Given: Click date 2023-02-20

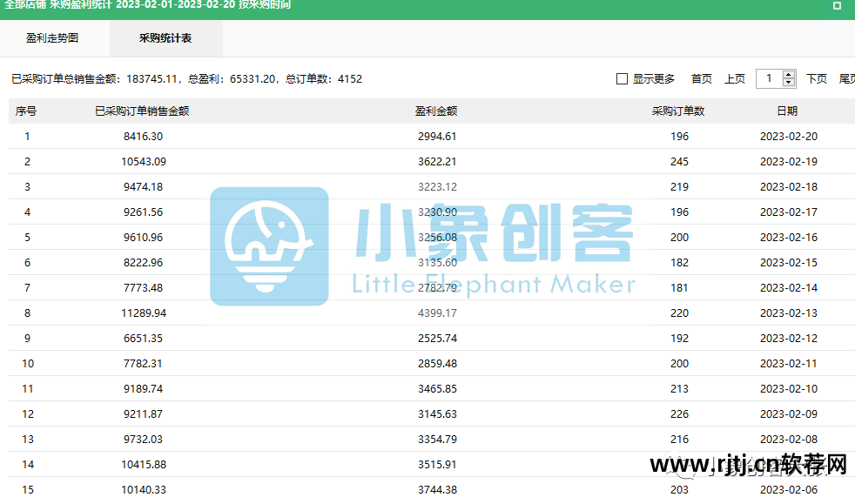Looking at the screenshot, I should [789, 136].
